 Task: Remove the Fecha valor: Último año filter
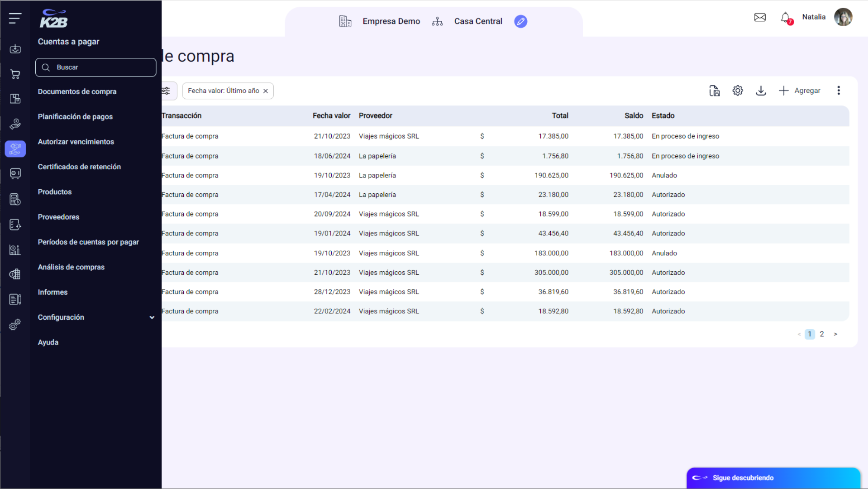click(266, 91)
